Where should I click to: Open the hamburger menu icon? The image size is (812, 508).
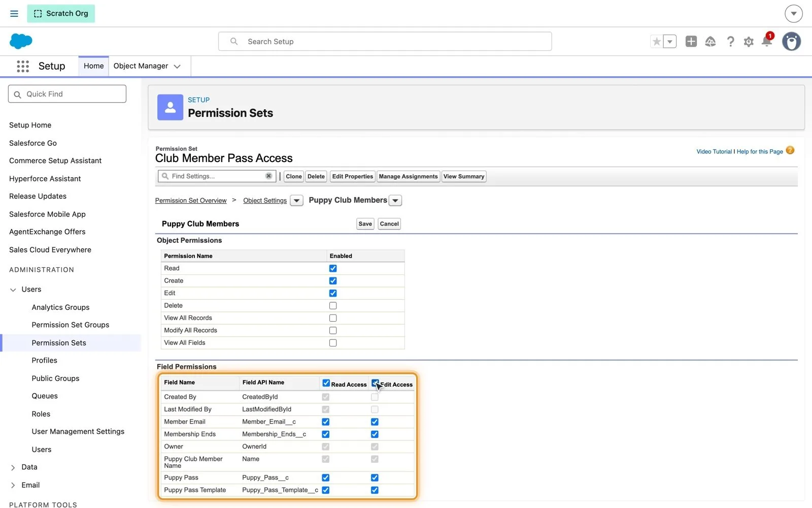pos(14,14)
